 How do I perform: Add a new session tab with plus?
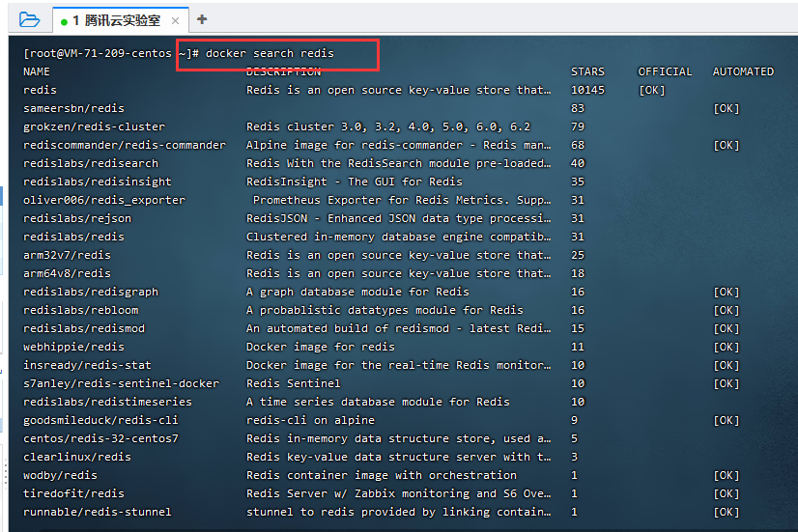click(202, 19)
